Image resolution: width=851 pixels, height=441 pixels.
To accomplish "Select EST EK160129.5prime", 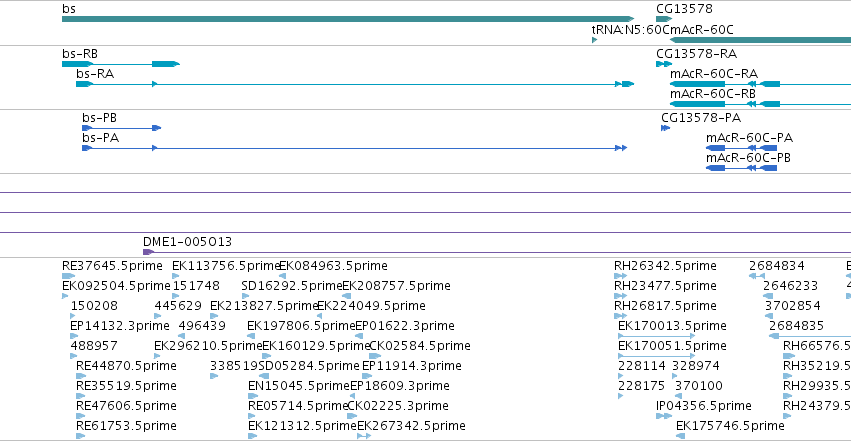I will (316, 346).
